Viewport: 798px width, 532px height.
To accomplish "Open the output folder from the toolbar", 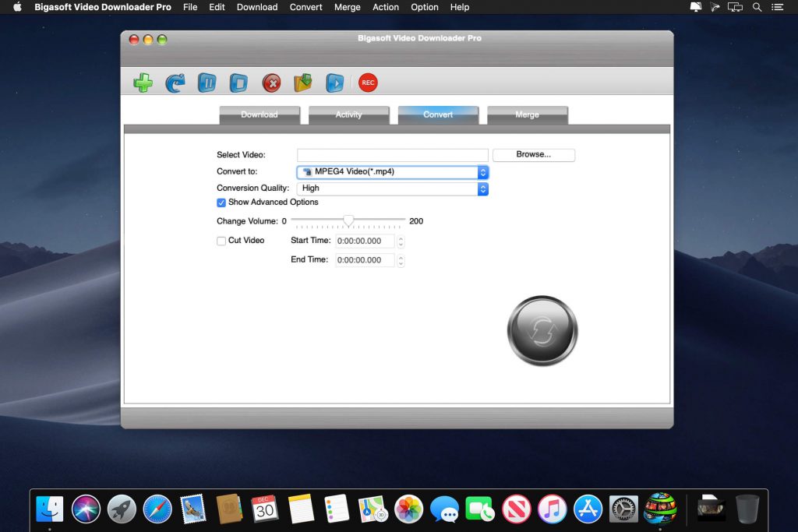I will click(x=302, y=82).
